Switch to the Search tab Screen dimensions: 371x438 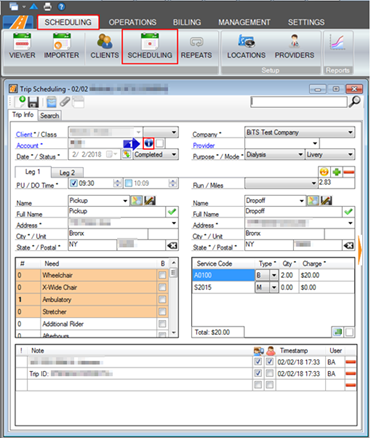[49, 116]
